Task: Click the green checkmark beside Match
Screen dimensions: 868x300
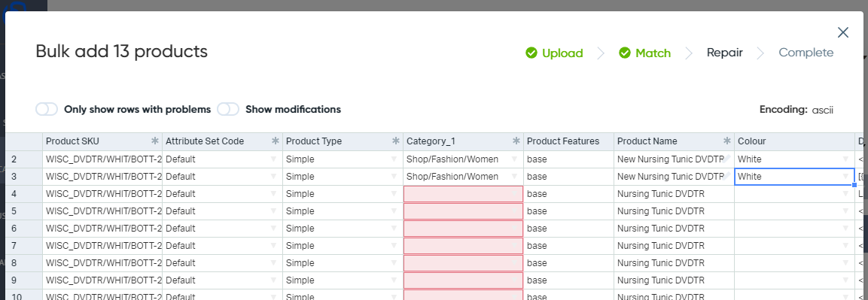Action: click(625, 53)
